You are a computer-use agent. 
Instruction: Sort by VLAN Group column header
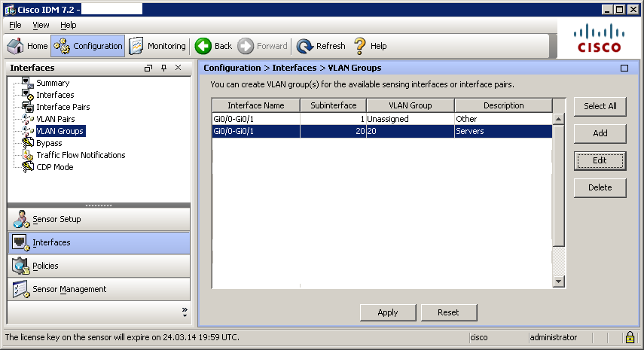pyautogui.click(x=411, y=105)
